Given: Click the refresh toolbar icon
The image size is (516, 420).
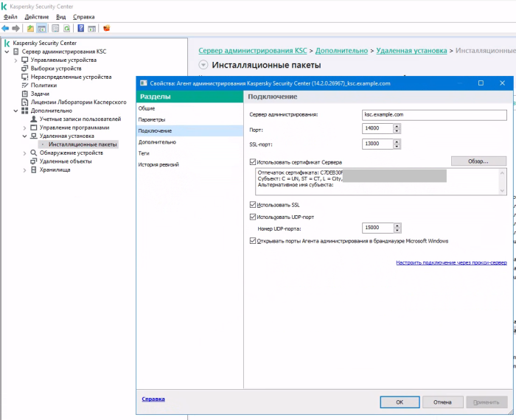Looking at the screenshot, I should (x=66, y=29).
